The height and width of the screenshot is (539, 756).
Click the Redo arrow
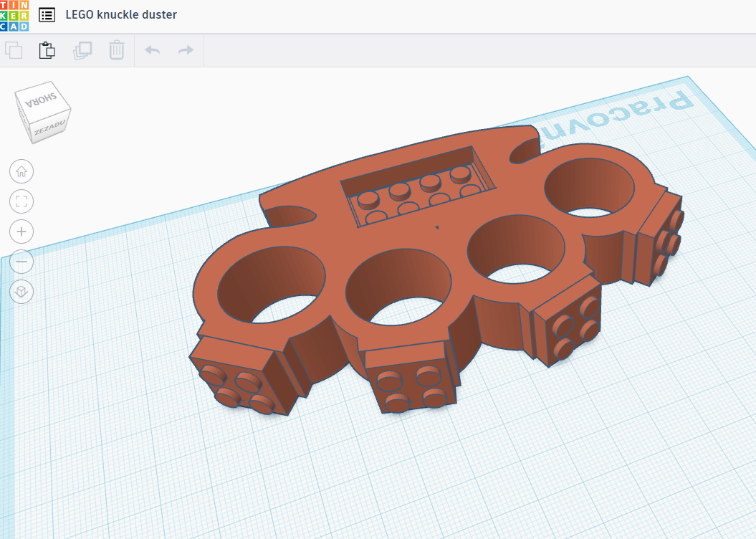(186, 50)
